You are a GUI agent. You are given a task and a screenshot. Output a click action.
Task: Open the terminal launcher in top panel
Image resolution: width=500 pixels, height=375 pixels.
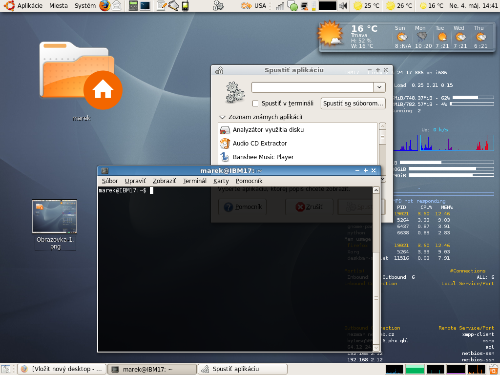click(145, 6)
